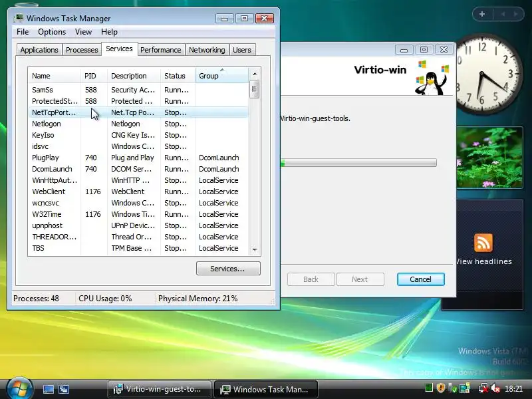This screenshot has height=399, width=532.
Task: Click the sidebar next gadgets arrow
Action: pos(516,14)
